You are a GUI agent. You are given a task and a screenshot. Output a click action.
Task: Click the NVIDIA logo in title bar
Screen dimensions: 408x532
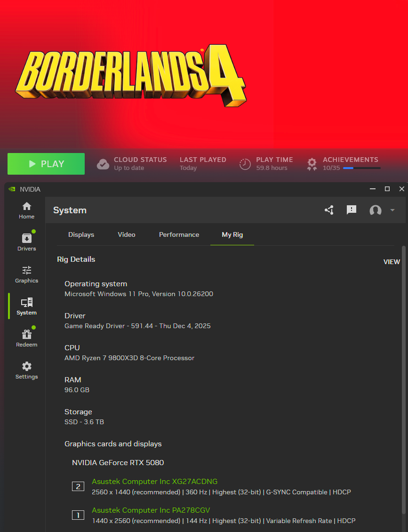click(12, 189)
